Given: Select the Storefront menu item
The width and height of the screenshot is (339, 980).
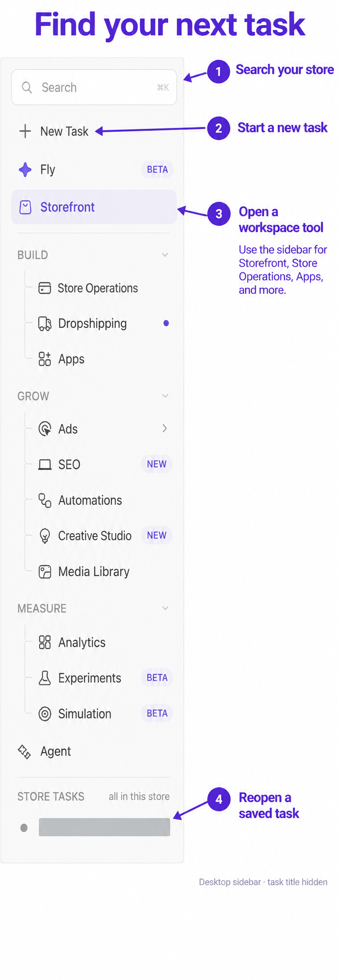Looking at the screenshot, I should tap(94, 207).
